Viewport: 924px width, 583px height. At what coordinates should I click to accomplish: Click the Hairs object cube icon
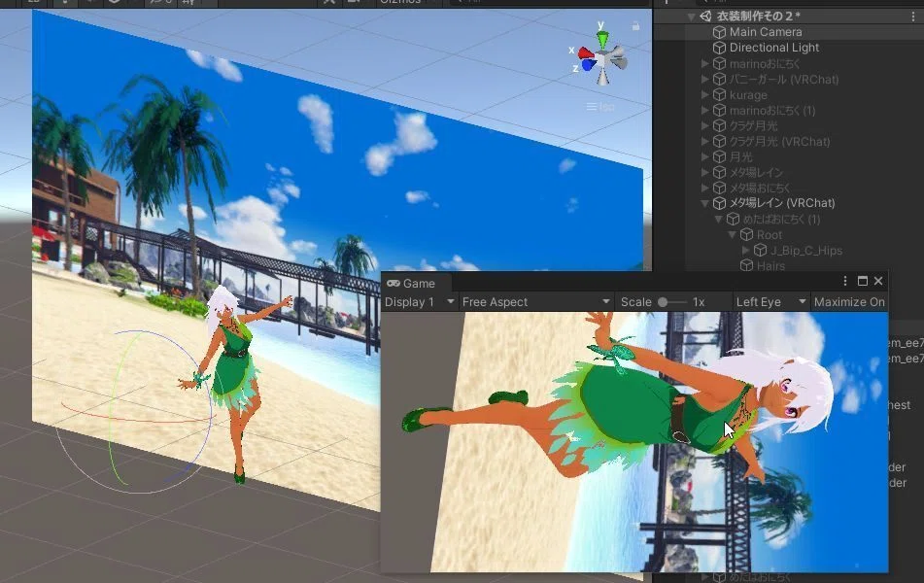tap(746, 266)
